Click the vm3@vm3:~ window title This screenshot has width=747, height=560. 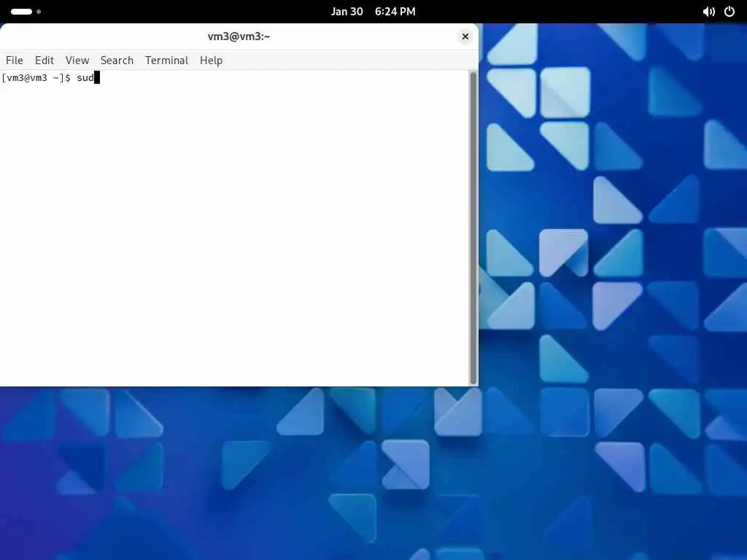pyautogui.click(x=239, y=36)
